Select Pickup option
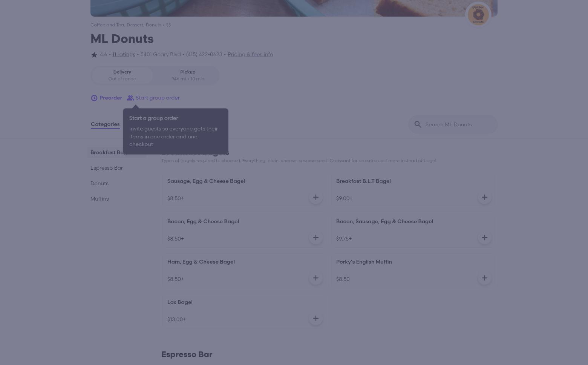 click(188, 75)
